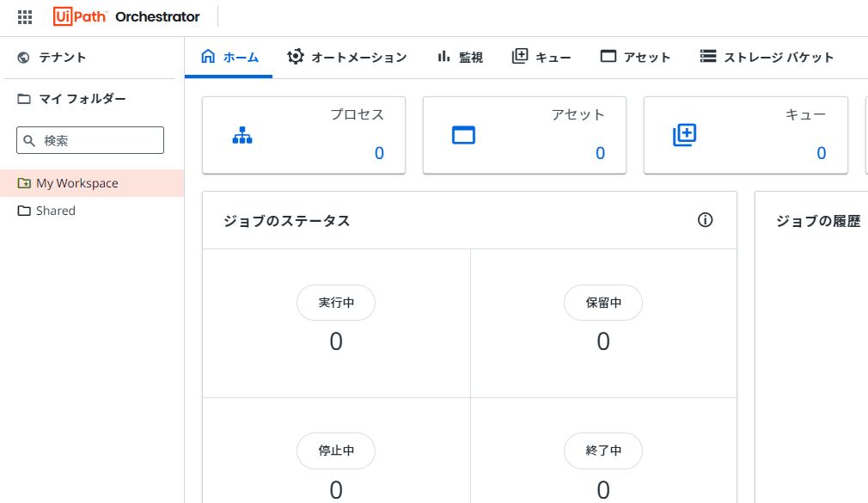
Task: Open the キュー tab
Action: point(541,57)
